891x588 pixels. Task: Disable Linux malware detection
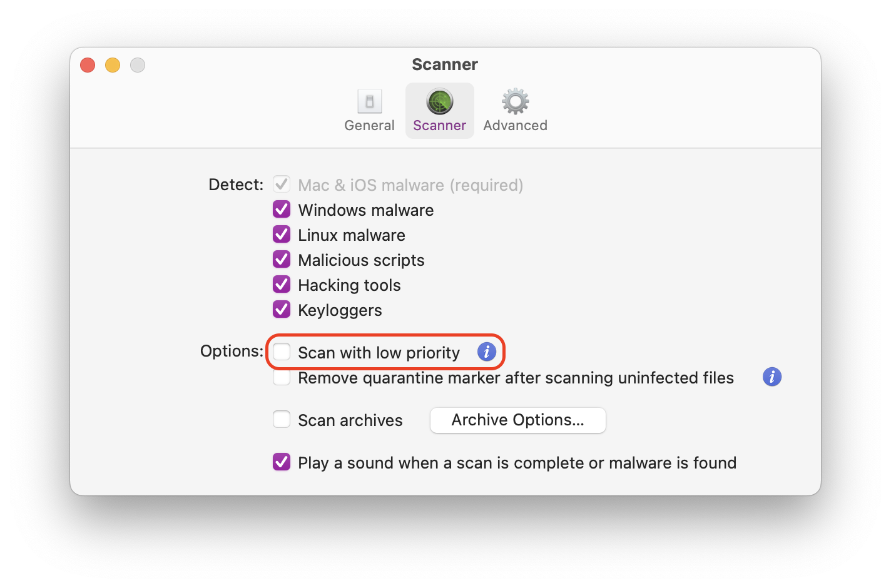(282, 234)
